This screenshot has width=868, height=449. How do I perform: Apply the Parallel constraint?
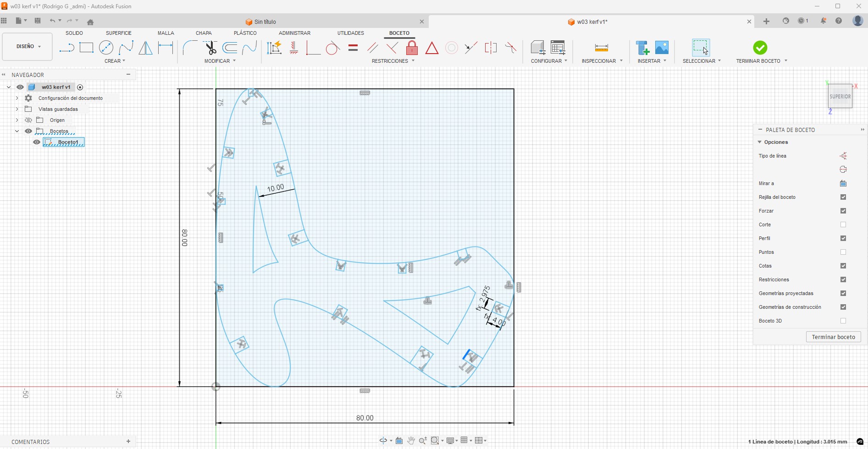[x=372, y=48]
